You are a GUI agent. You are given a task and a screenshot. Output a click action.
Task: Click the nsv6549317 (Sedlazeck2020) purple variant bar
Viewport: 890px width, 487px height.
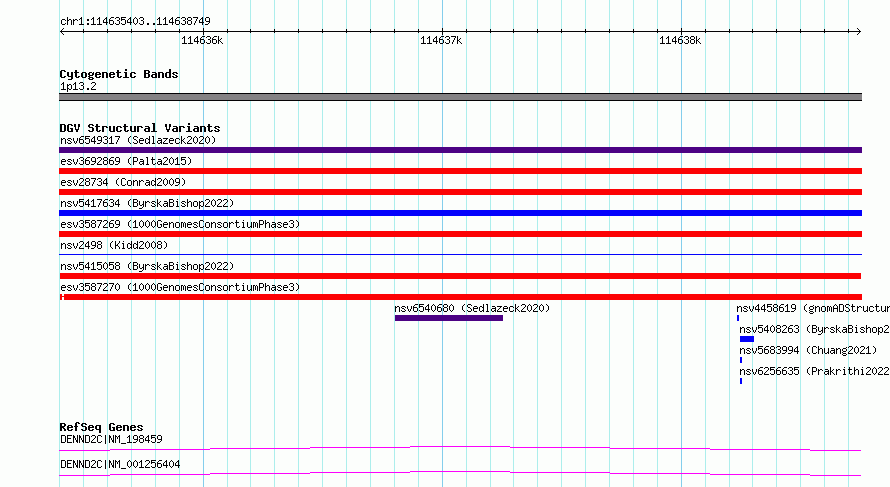coord(460,150)
